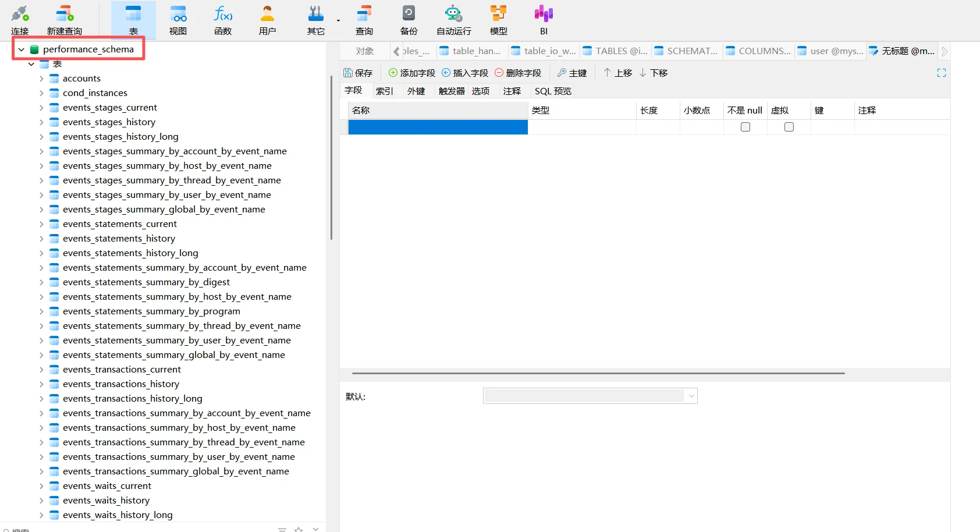Click the 备份 (Backup) icon

click(409, 20)
